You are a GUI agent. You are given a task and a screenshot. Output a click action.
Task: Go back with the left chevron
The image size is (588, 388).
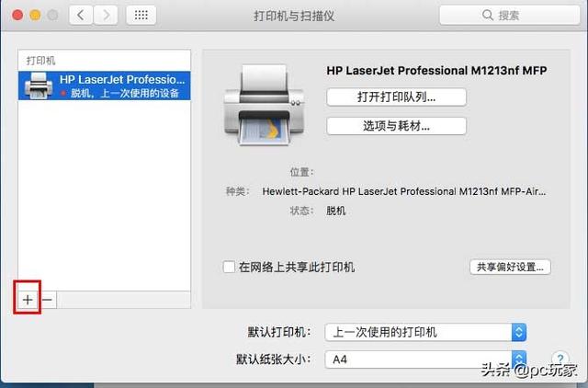80,15
